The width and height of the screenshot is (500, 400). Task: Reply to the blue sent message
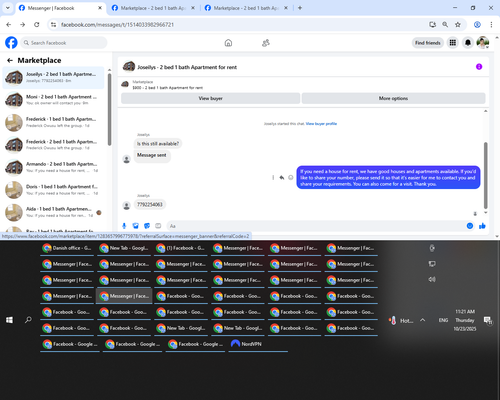point(282,177)
